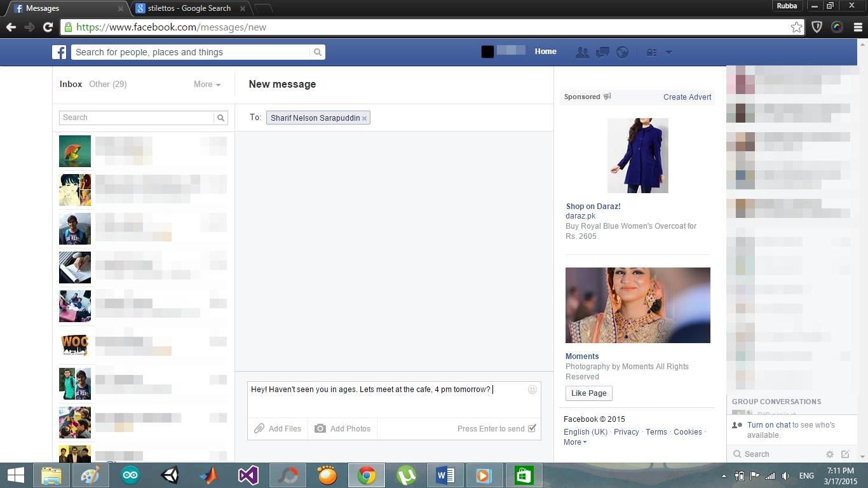Switch to the stilettos - Google Search tab

click(x=192, y=8)
